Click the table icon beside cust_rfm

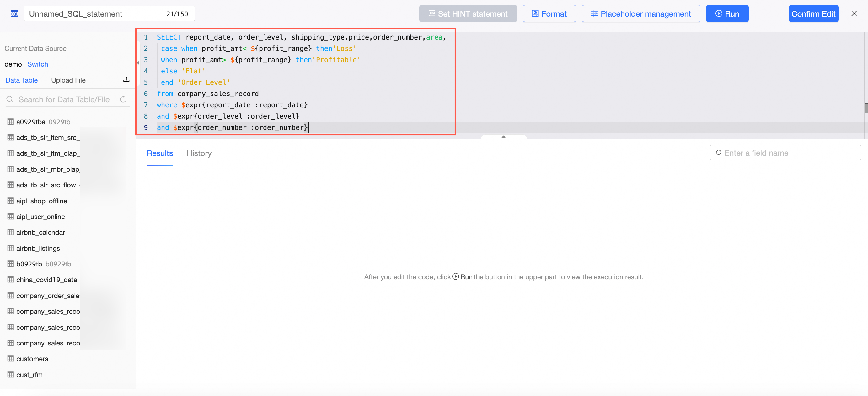tap(10, 374)
